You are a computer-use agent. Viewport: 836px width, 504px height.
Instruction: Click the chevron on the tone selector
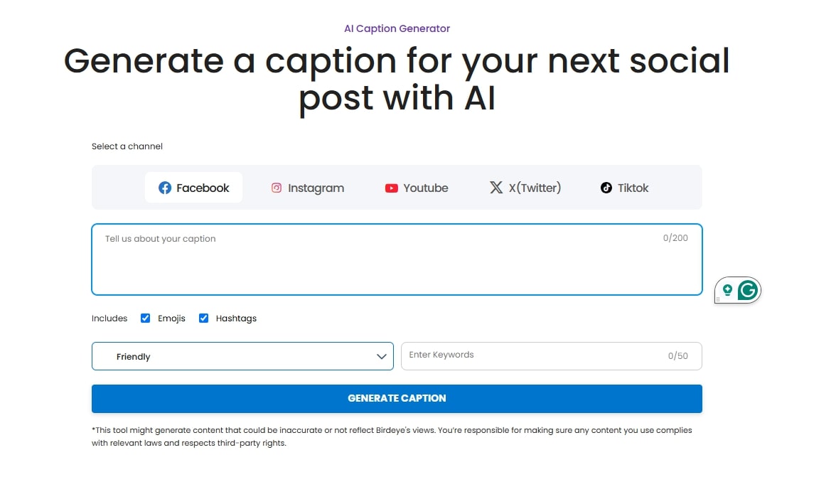[381, 356]
